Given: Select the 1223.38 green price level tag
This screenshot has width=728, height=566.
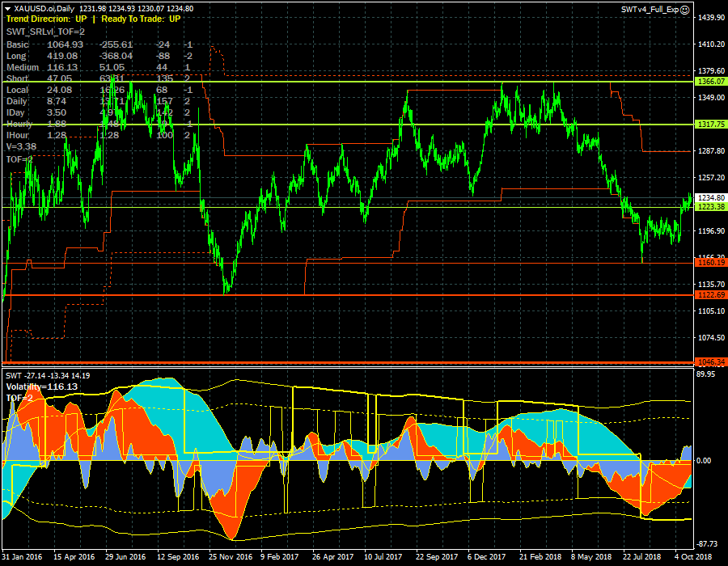Looking at the screenshot, I should coord(709,207).
